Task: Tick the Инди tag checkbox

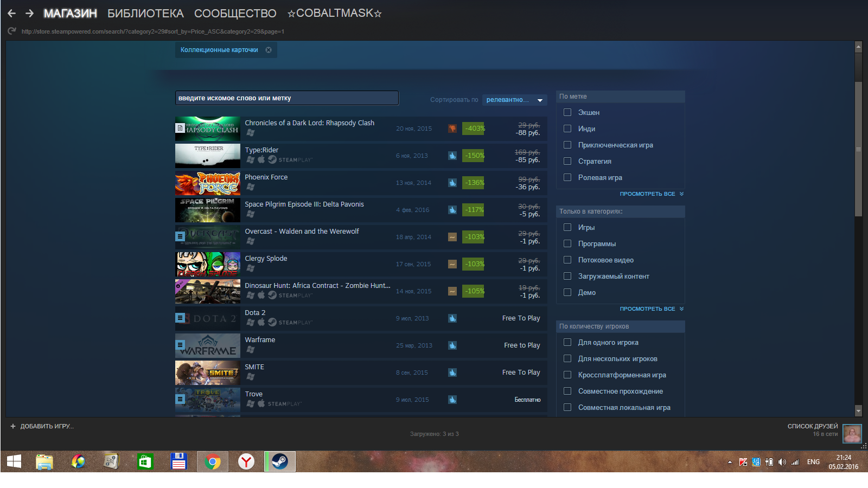Action: click(x=567, y=129)
